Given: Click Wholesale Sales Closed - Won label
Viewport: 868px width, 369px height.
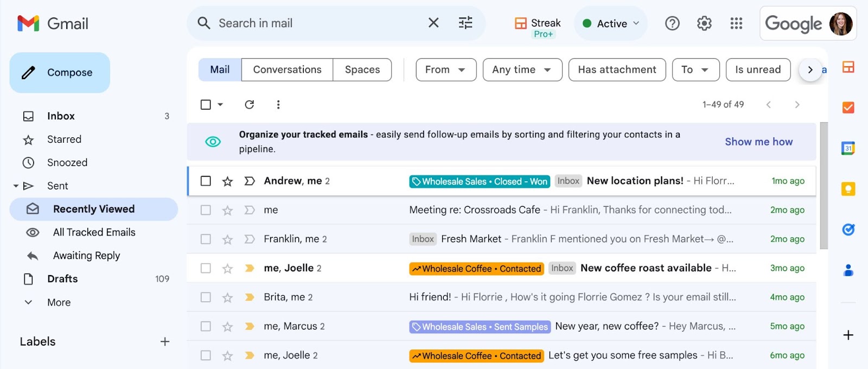Looking at the screenshot, I should [480, 181].
